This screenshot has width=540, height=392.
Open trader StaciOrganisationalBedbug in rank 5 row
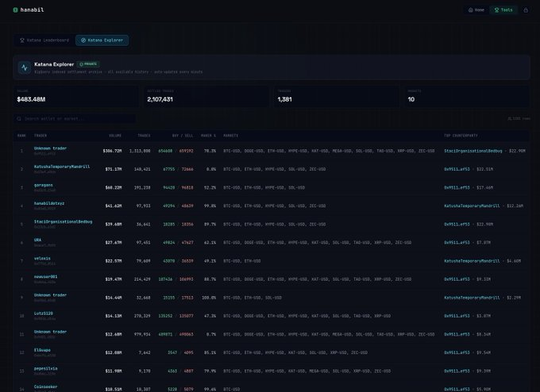(63, 221)
